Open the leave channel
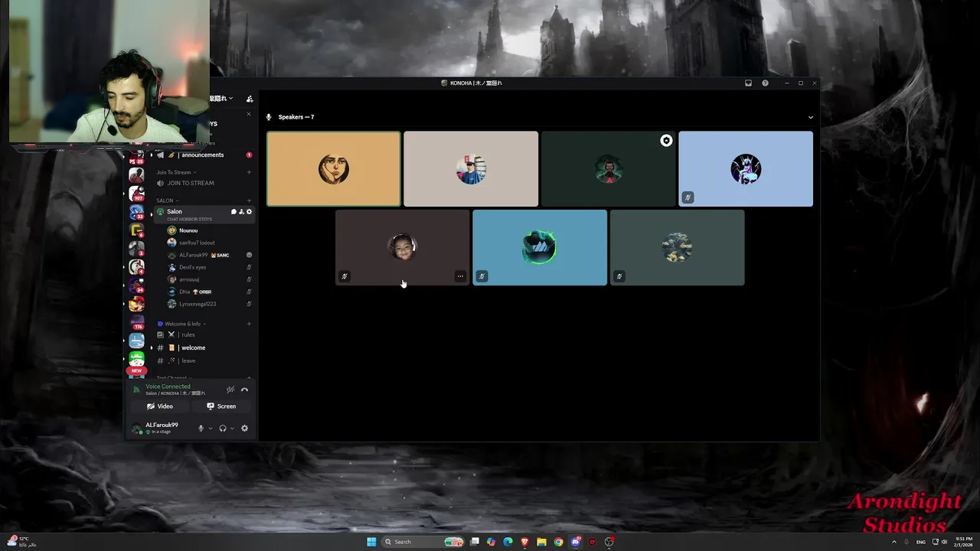Viewport: 980px width, 551px height. point(188,360)
